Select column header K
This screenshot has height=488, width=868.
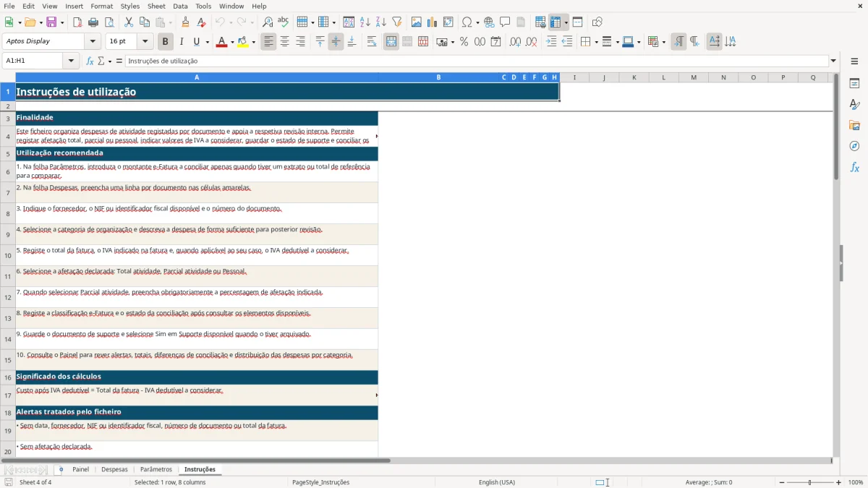634,77
